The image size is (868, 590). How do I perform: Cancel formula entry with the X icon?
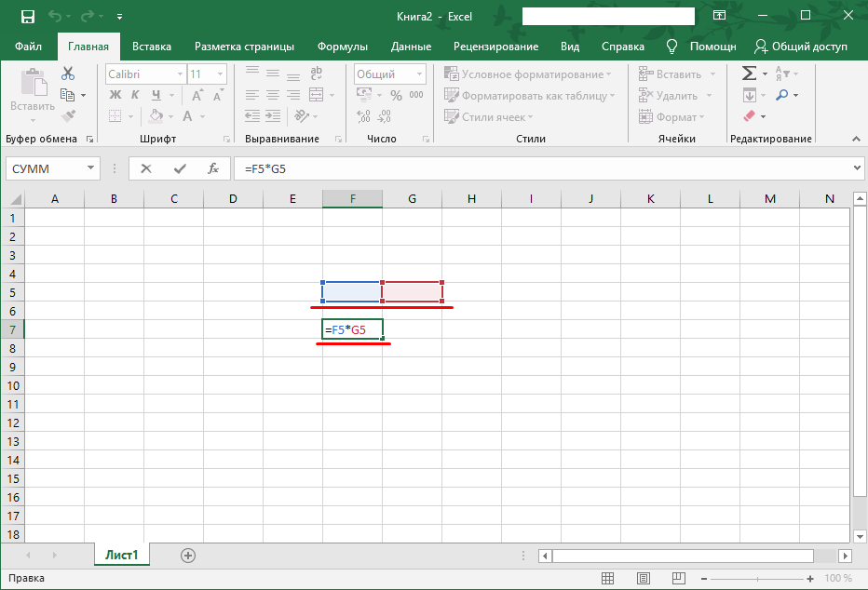coord(146,168)
